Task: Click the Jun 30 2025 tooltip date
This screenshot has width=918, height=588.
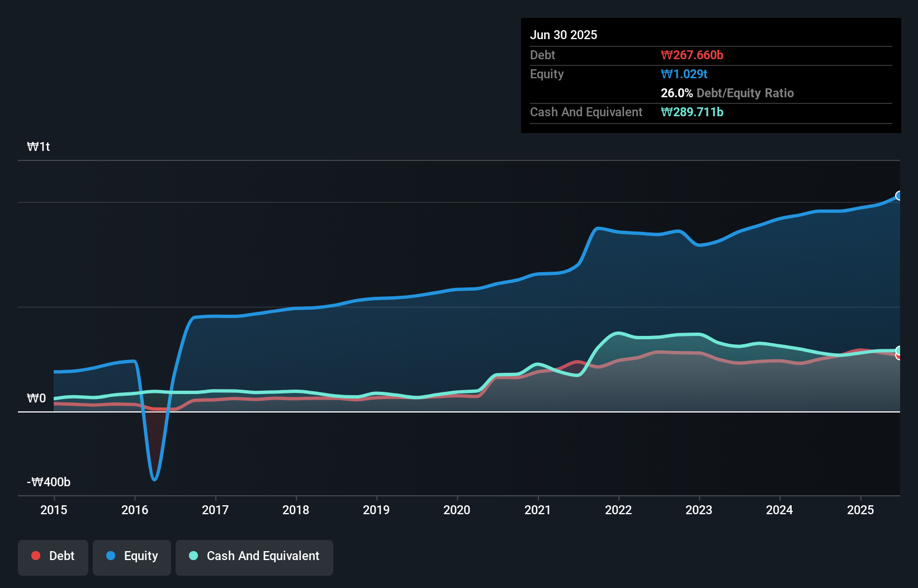Action: point(564,35)
